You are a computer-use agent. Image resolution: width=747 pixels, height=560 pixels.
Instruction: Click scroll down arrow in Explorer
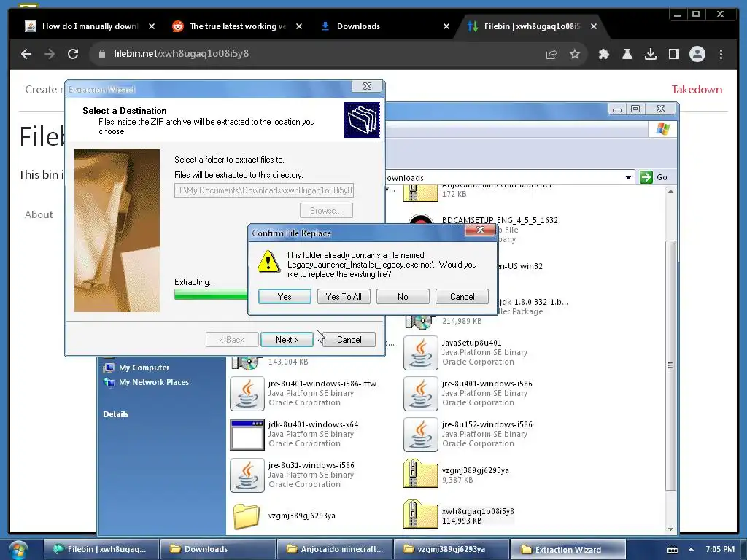click(670, 529)
